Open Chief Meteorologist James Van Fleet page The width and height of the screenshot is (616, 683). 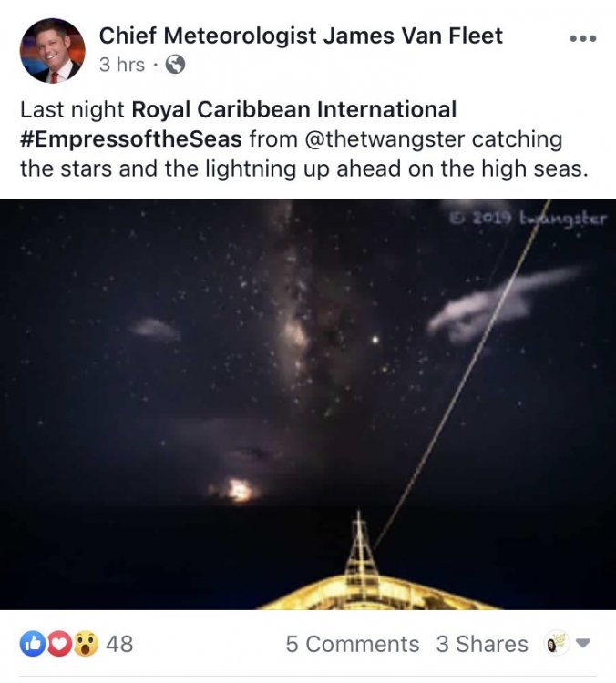click(301, 36)
